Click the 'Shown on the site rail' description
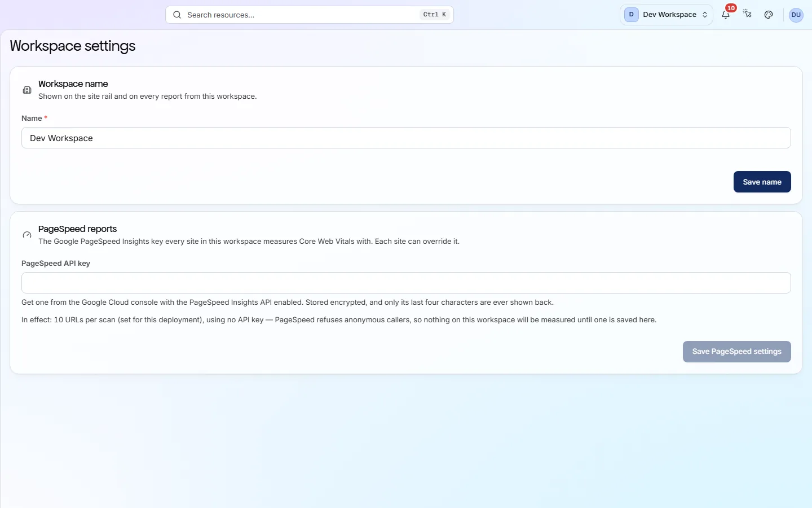Viewport: 812px width, 508px height. point(148,97)
